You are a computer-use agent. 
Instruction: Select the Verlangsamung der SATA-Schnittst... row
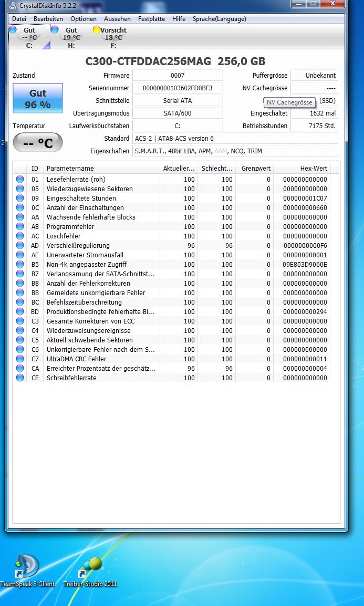coord(172,274)
